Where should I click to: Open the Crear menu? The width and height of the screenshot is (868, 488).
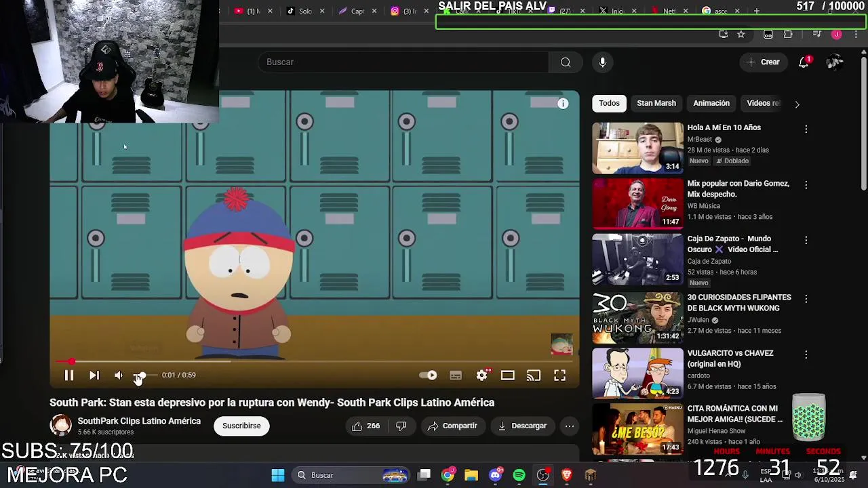click(x=763, y=62)
